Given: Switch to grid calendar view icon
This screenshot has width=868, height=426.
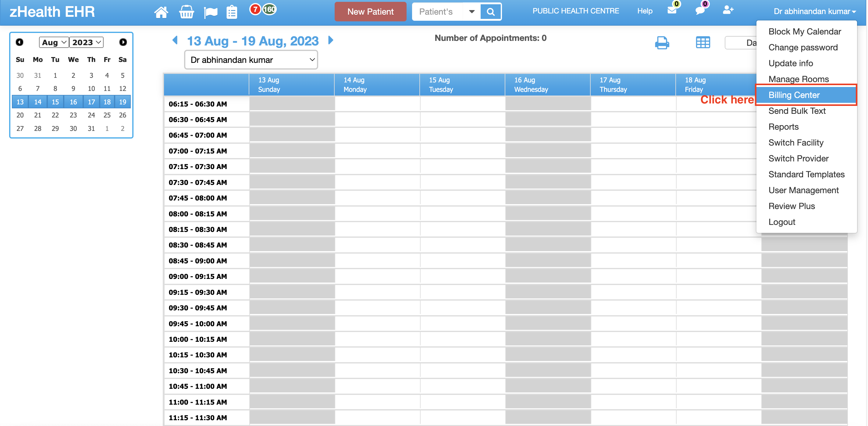Looking at the screenshot, I should 703,43.
